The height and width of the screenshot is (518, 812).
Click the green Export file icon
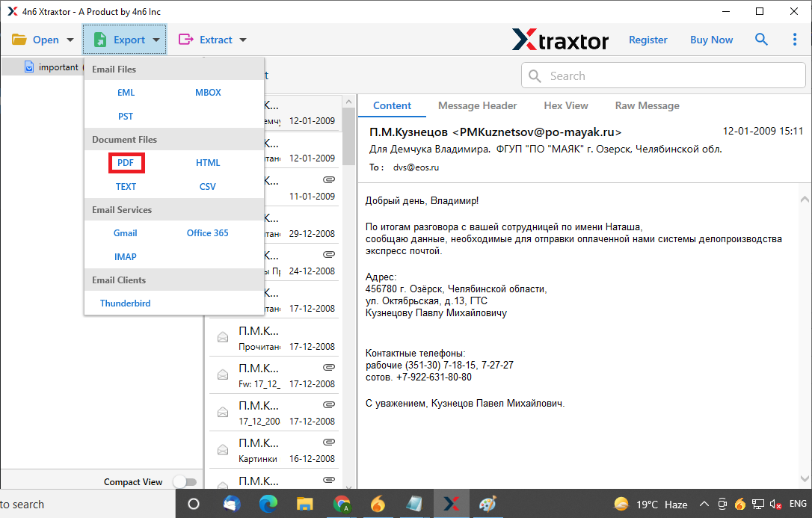100,40
